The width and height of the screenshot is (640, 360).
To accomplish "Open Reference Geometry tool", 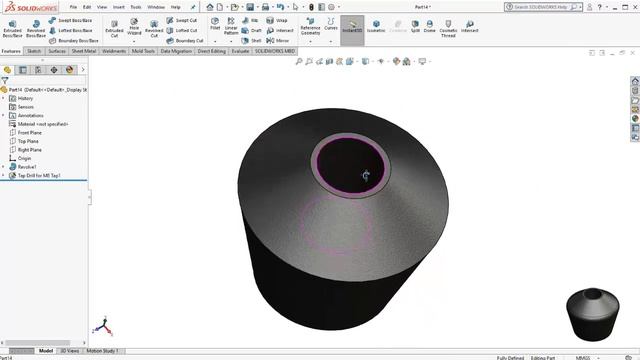I will pos(310,26).
